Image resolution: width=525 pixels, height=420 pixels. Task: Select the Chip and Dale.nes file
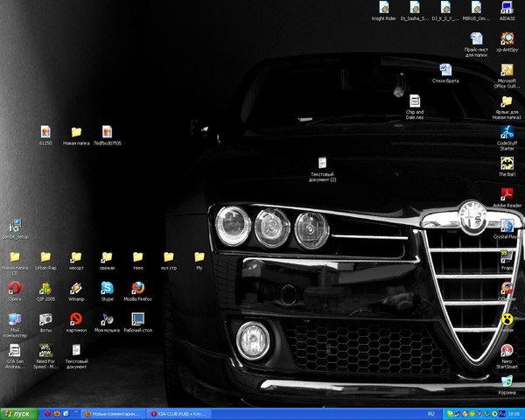pyautogui.click(x=415, y=101)
